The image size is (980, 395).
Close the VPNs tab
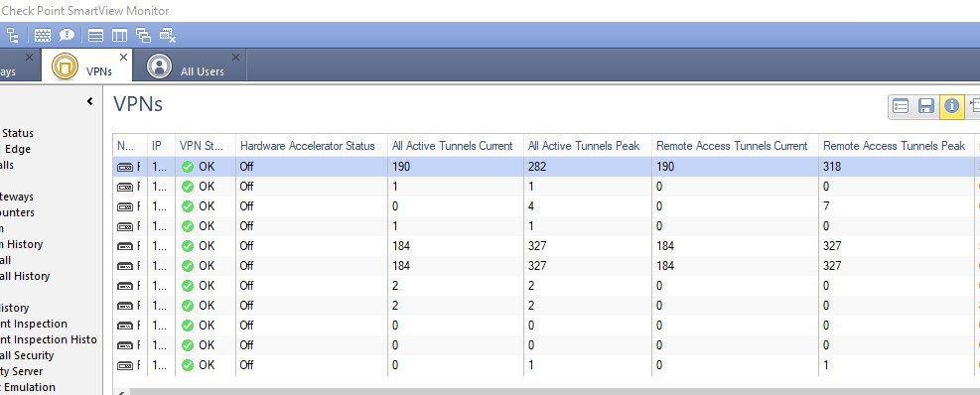(x=123, y=57)
